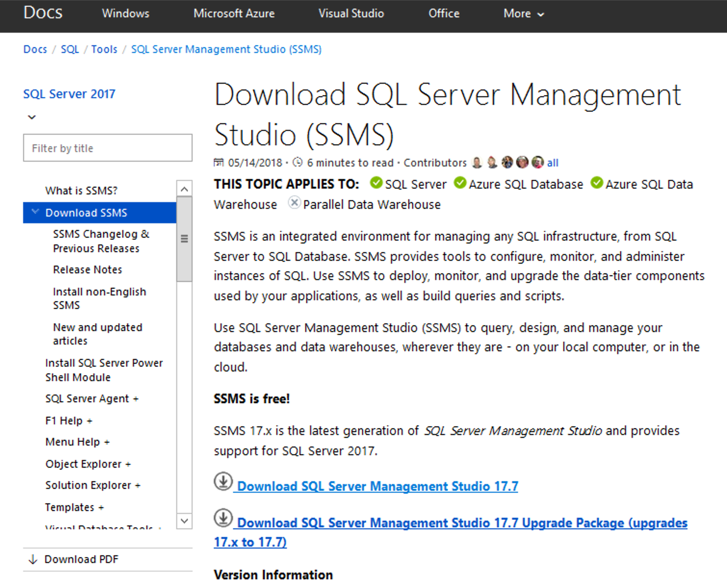View all contributors link
Viewport: 727px width, 588px height.
(553, 163)
